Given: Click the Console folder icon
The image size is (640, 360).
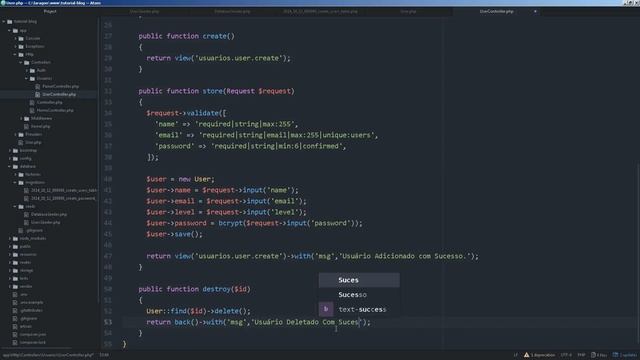Looking at the screenshot, I should click(21, 38).
